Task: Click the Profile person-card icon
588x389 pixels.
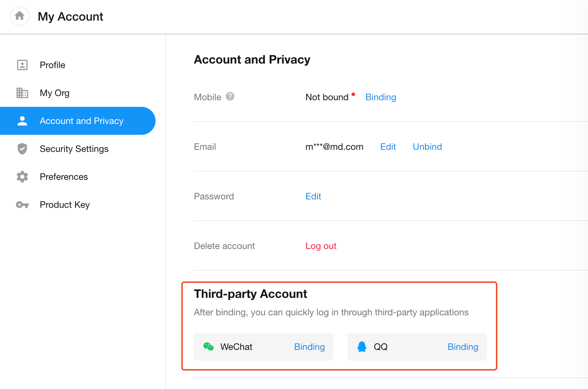Action: click(22, 65)
